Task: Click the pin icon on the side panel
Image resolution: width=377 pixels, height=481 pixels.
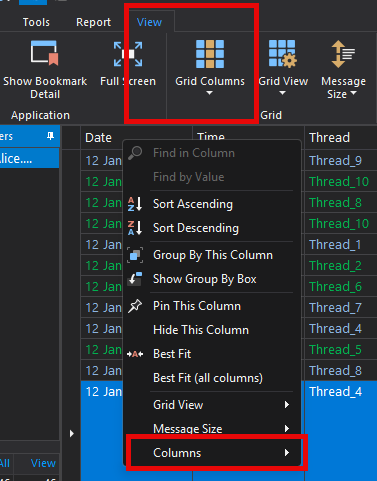Action: [x=50, y=136]
